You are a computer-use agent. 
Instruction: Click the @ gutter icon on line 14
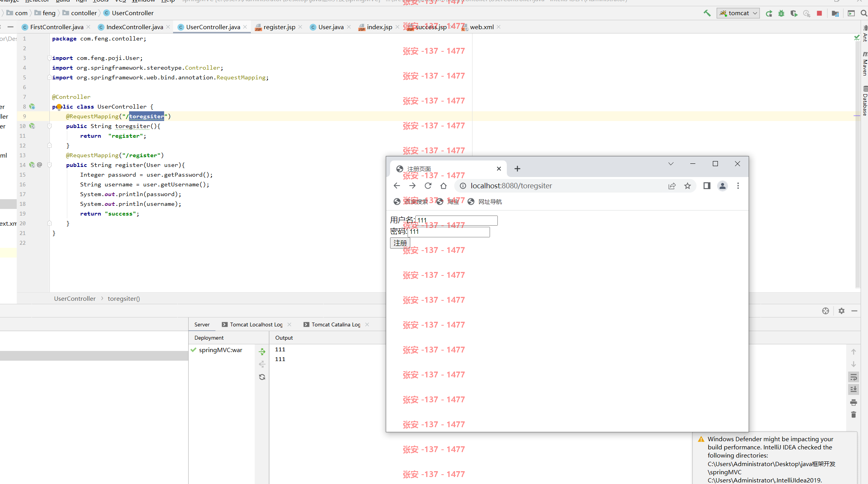[40, 165]
